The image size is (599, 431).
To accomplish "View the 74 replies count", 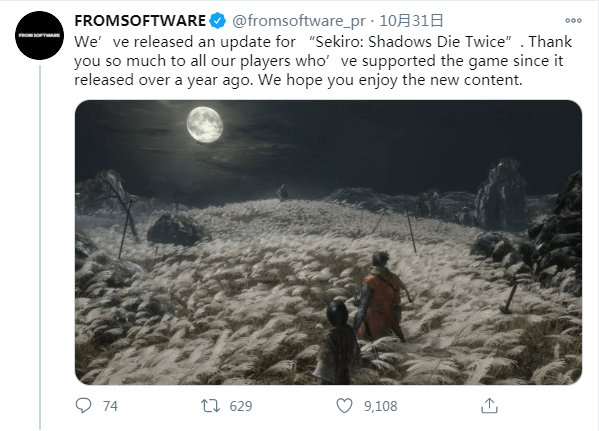I will [110, 406].
